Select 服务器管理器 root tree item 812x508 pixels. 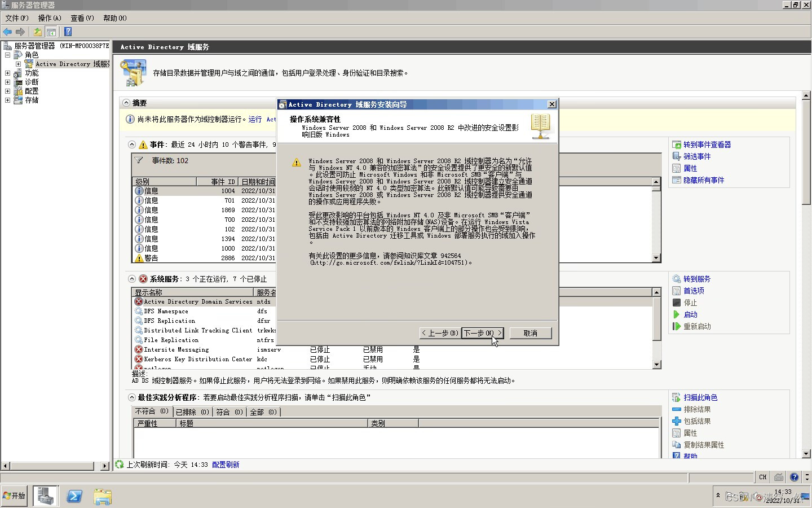point(61,46)
